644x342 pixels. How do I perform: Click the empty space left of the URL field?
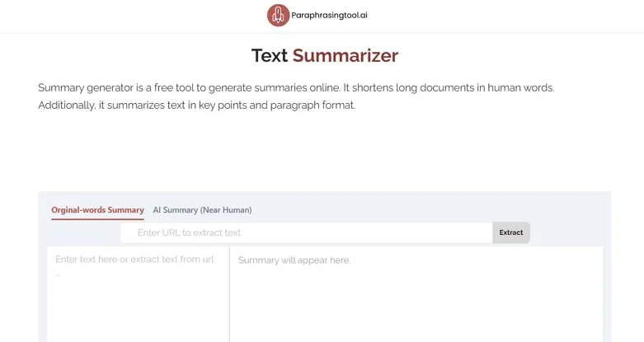coord(83,233)
